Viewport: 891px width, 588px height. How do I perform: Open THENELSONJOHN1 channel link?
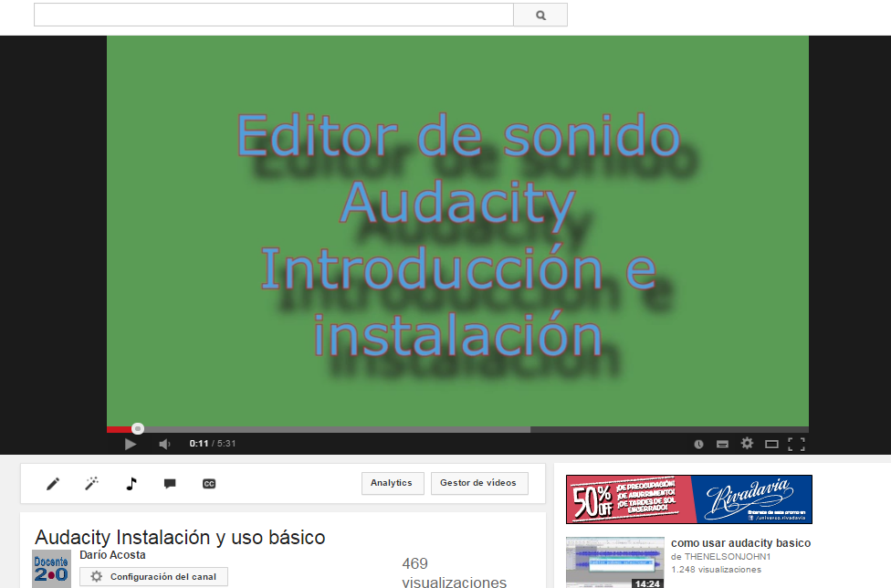(728, 557)
